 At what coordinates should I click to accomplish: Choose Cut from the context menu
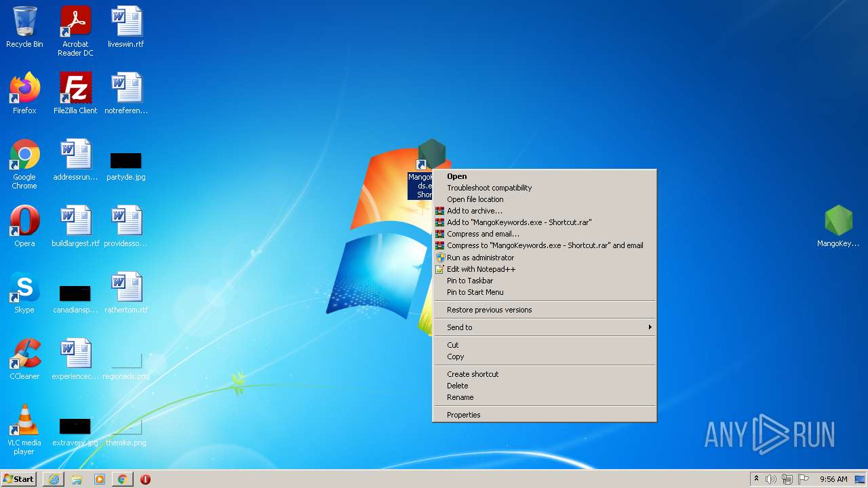click(545, 345)
